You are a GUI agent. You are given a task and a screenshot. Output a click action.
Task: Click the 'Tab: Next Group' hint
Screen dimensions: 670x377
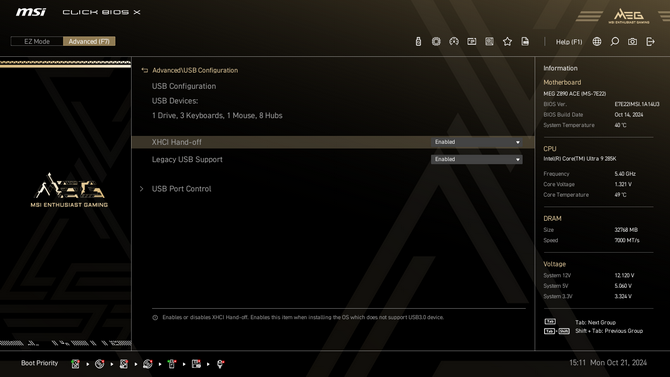coord(595,322)
